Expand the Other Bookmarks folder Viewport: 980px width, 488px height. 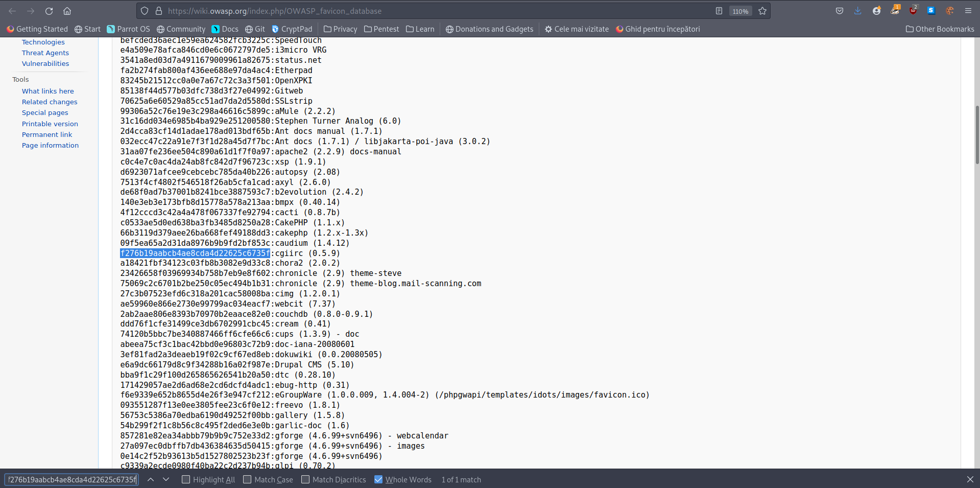(x=940, y=29)
